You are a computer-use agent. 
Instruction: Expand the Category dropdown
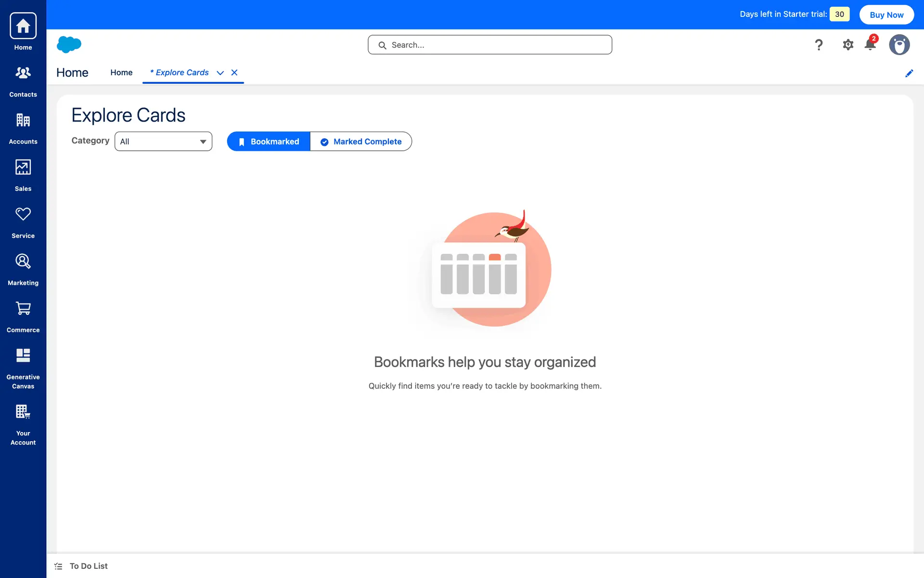(163, 142)
